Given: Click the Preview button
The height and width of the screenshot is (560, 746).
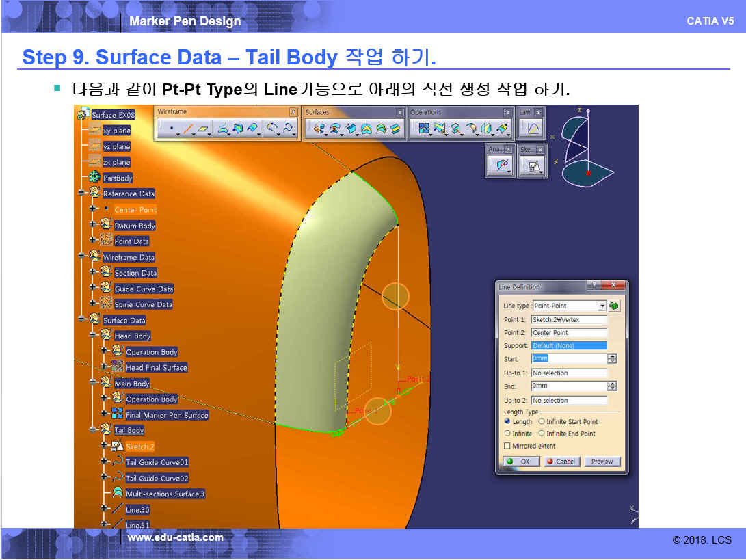Looking at the screenshot, I should [x=602, y=462].
